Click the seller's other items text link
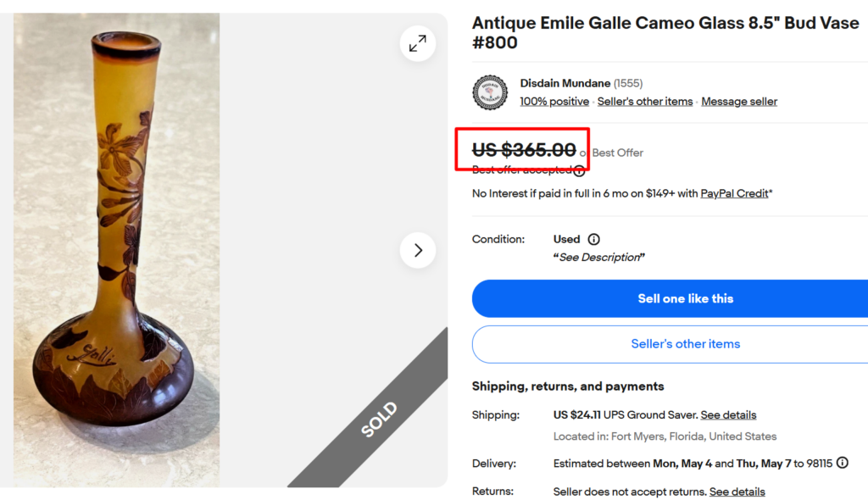The height and width of the screenshot is (500, 868). [645, 102]
